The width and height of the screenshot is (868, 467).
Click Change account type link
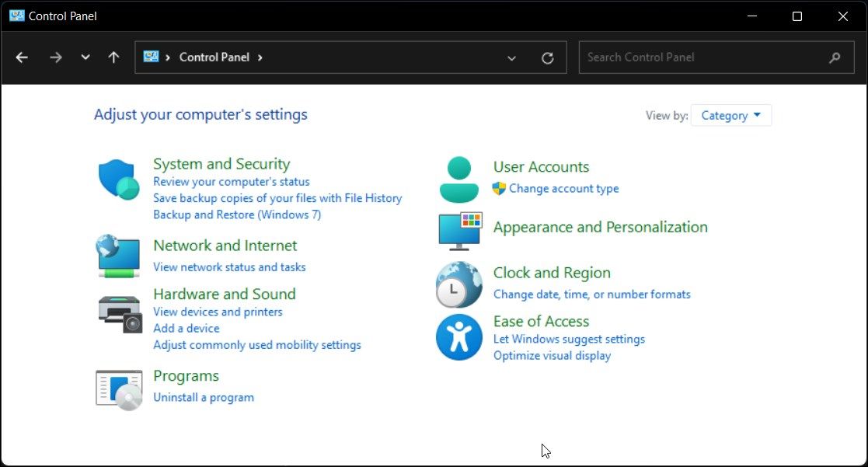coord(563,188)
